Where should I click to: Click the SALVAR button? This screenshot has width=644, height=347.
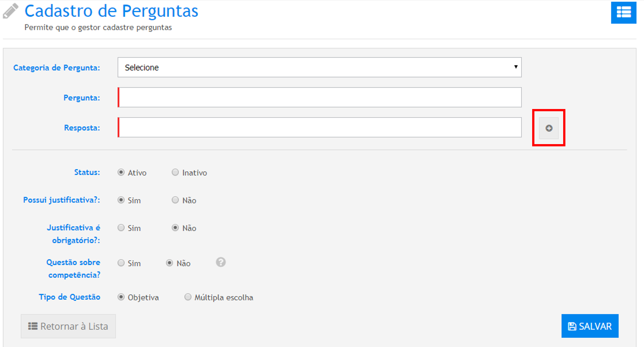590,326
